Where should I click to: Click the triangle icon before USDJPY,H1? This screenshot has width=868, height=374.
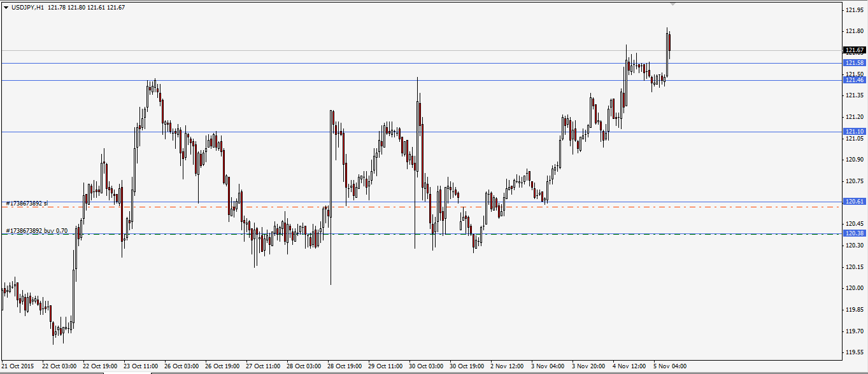[x=6, y=8]
